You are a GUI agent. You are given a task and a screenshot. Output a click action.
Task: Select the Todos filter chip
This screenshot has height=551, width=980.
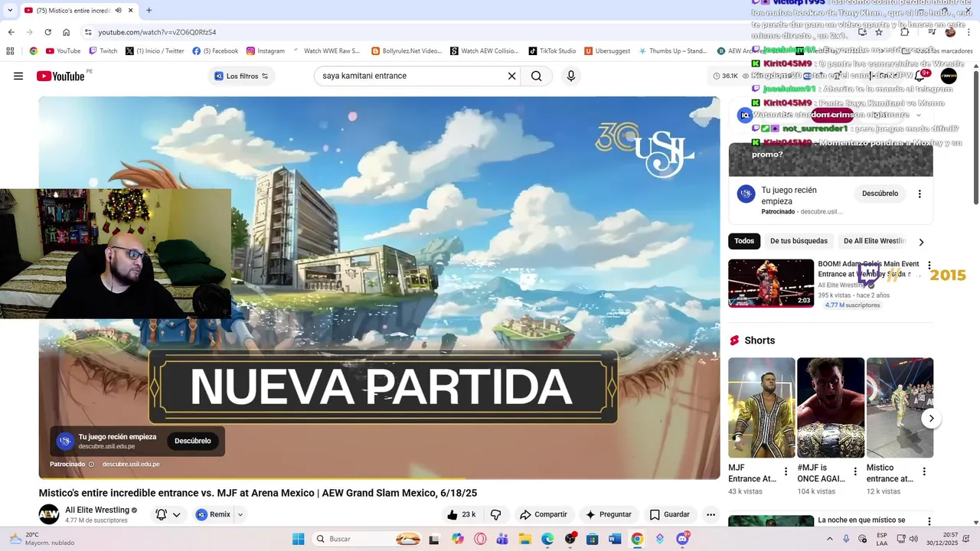pyautogui.click(x=744, y=241)
